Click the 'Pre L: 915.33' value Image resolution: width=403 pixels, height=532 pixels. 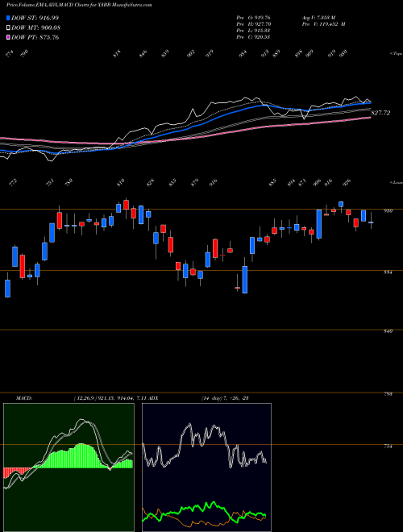pos(253,31)
